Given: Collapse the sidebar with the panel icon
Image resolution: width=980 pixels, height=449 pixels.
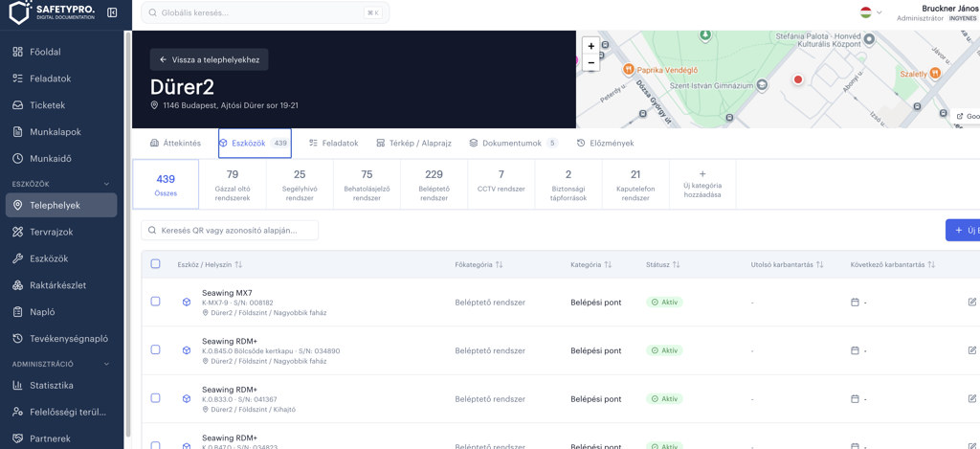Looking at the screenshot, I should click(x=112, y=12).
